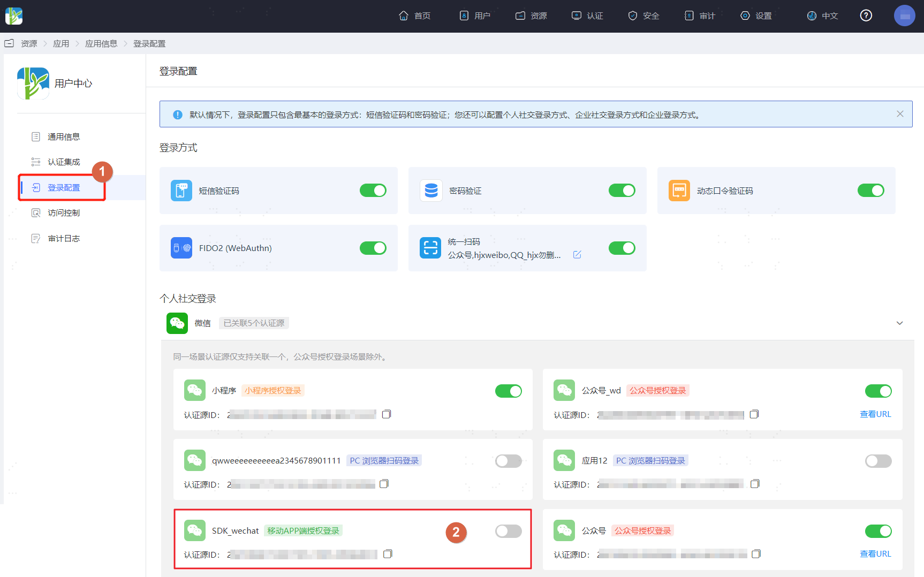Toggle 短信验证码 login method off

click(373, 191)
